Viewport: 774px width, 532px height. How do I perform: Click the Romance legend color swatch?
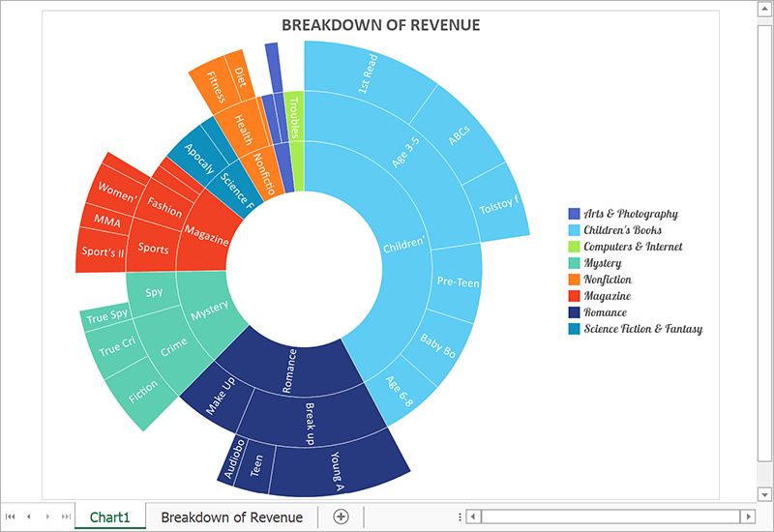click(x=574, y=312)
